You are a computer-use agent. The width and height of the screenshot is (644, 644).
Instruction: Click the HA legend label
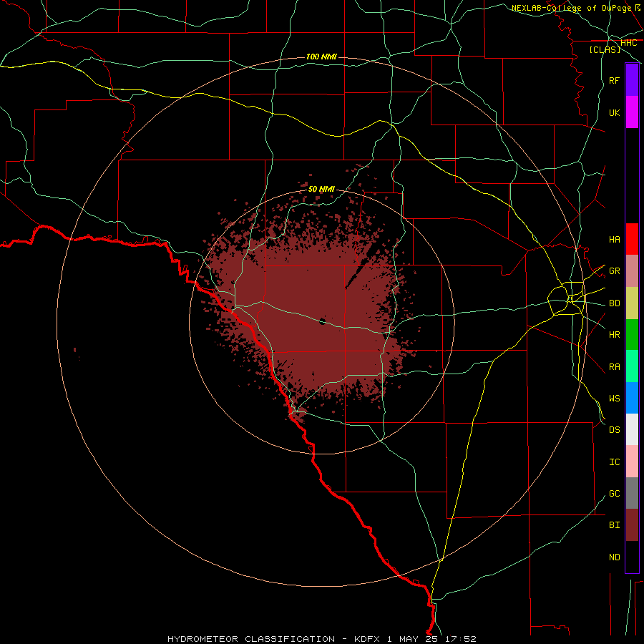click(x=614, y=239)
